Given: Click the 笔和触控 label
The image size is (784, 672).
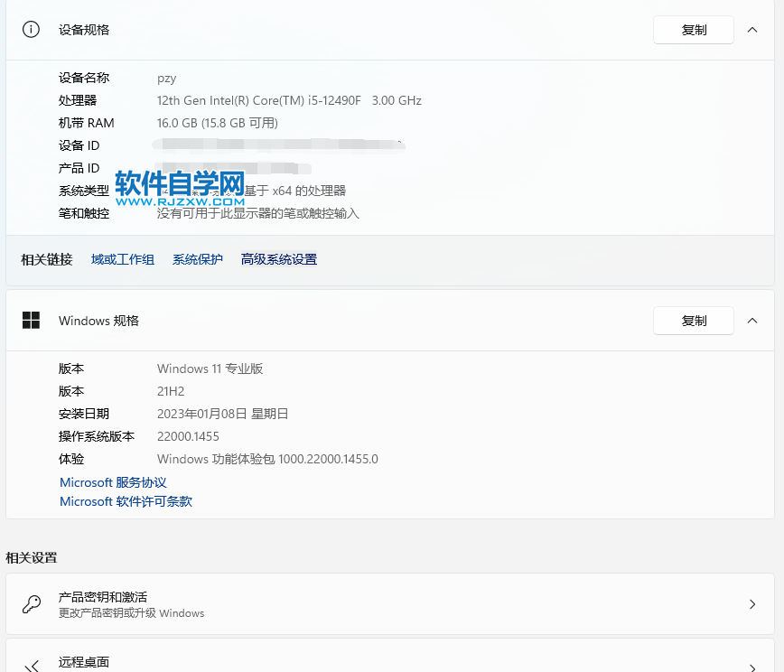Looking at the screenshot, I should point(84,213).
